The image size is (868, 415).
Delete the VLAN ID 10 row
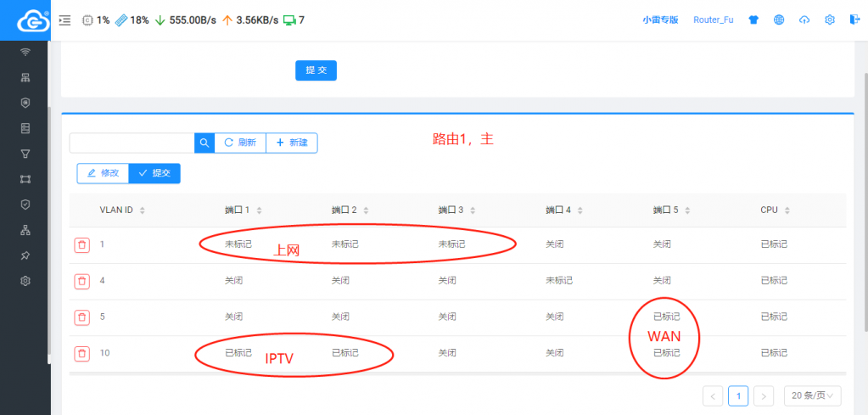click(81, 353)
